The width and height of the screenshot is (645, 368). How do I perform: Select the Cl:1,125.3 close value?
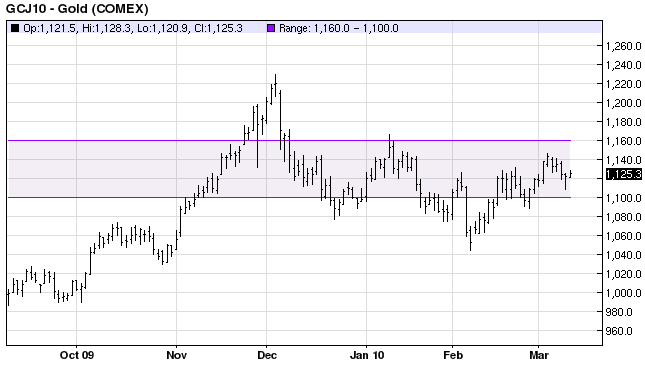click(218, 28)
